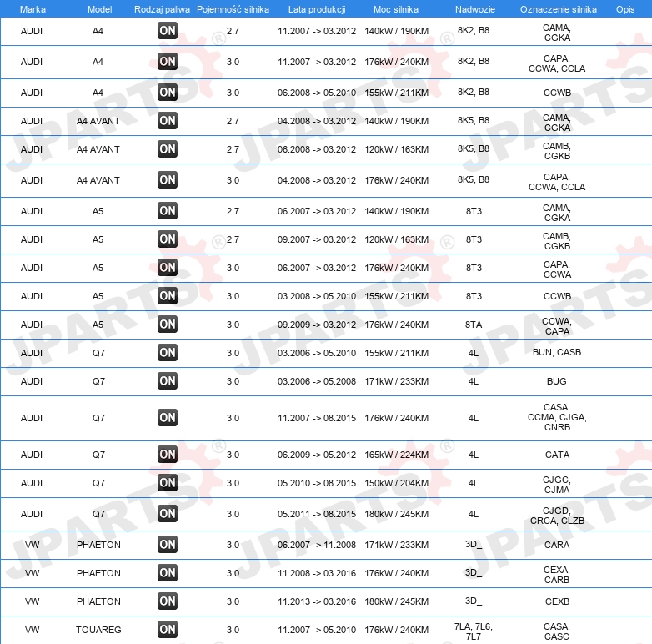This screenshot has height=644, width=652.
Task: Select engine code BUG
Action: [x=556, y=381]
